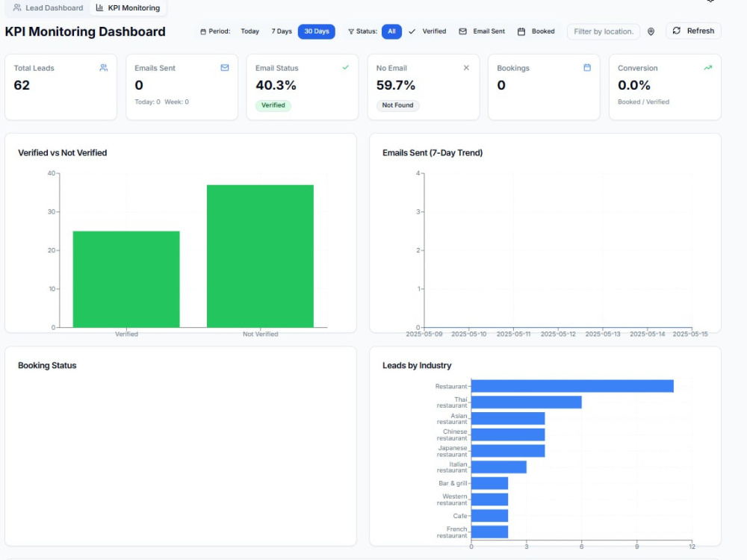Click the calendar icon on Bookings card
This screenshot has width=747, height=560.
tap(587, 68)
